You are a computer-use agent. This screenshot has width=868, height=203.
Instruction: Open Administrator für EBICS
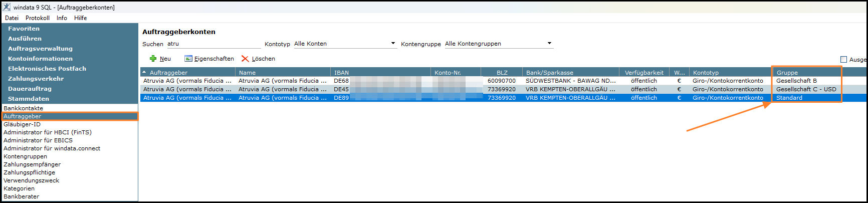pyautogui.click(x=70, y=140)
